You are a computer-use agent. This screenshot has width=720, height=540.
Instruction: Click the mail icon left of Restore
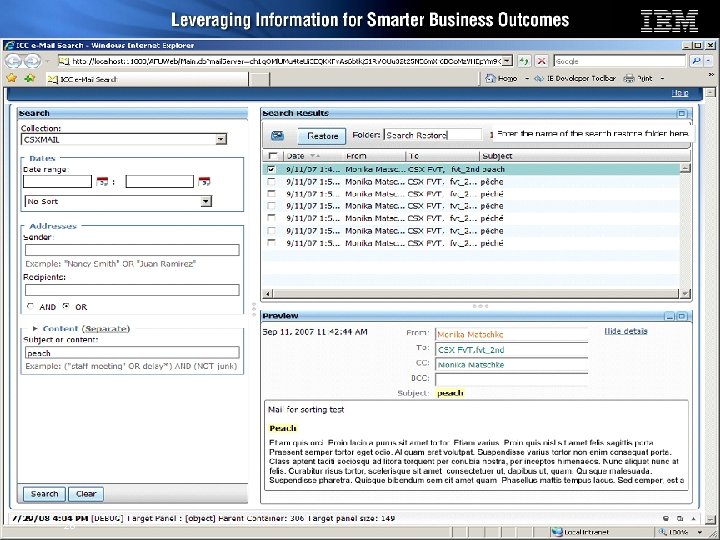tap(277, 136)
